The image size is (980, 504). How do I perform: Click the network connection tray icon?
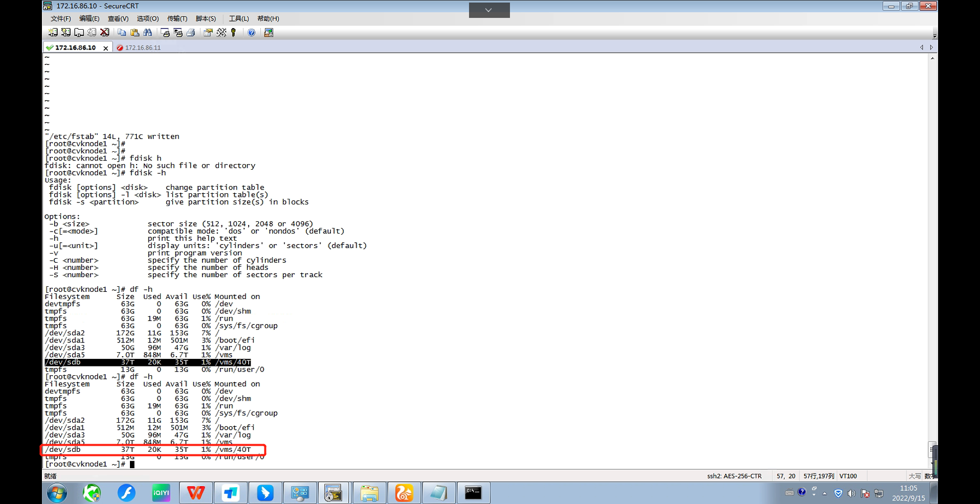[879, 493]
